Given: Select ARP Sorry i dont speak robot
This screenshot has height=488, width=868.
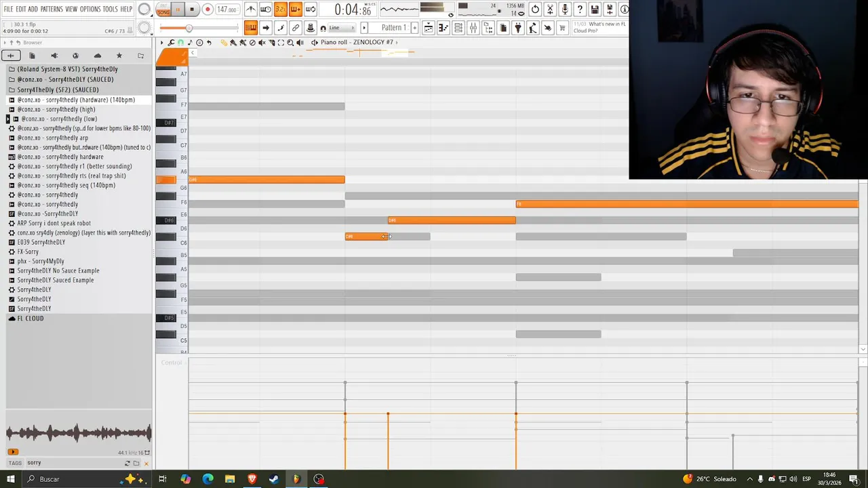Looking at the screenshot, I should click(54, 223).
